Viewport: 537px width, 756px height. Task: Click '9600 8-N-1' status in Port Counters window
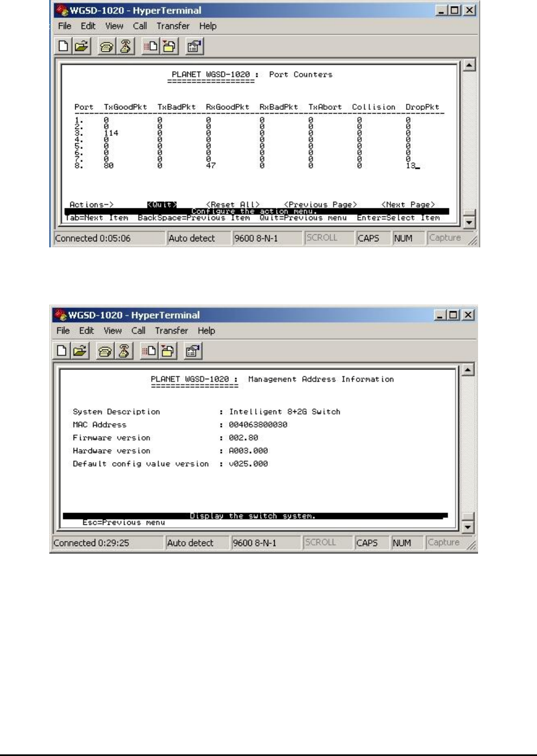[x=256, y=238]
